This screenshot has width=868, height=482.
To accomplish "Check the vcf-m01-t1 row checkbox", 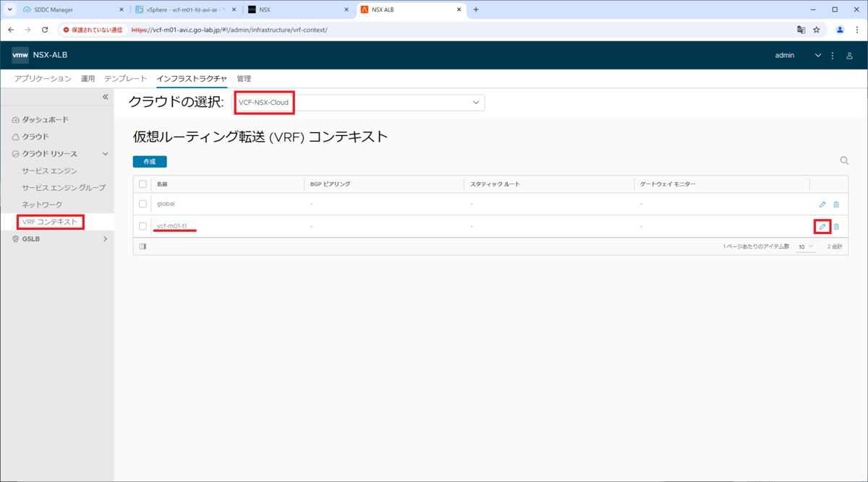I will tap(142, 226).
